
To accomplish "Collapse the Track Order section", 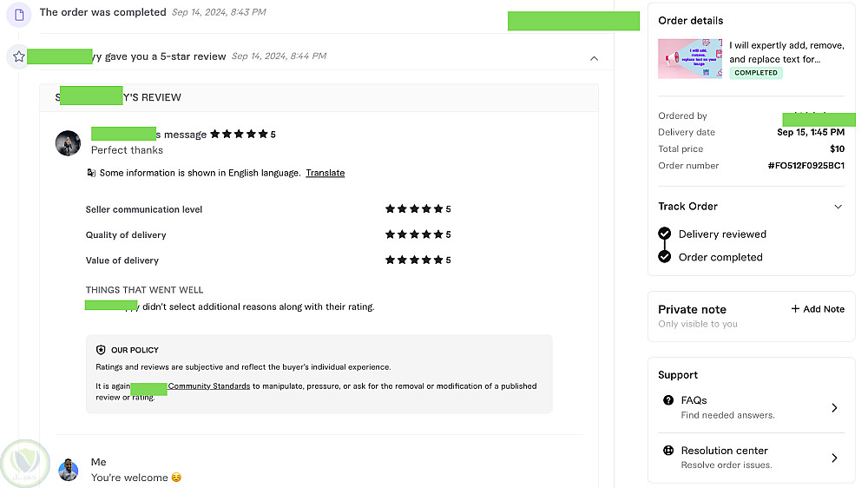I will coord(838,207).
